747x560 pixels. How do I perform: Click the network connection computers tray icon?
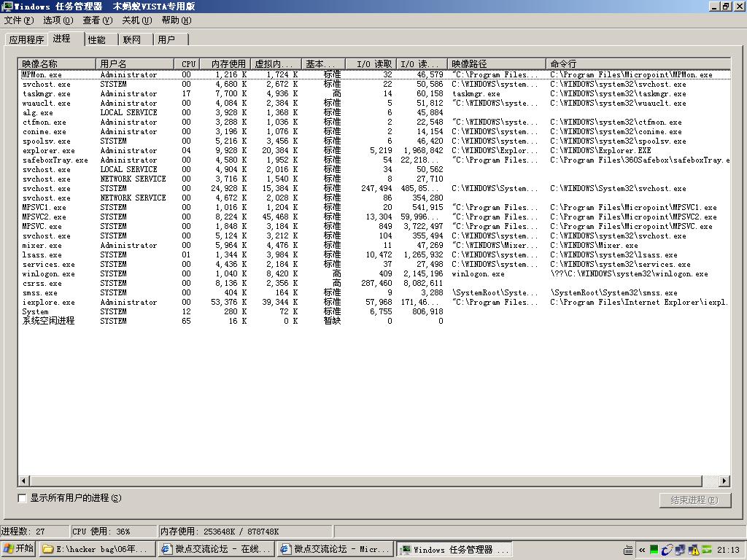click(680, 550)
